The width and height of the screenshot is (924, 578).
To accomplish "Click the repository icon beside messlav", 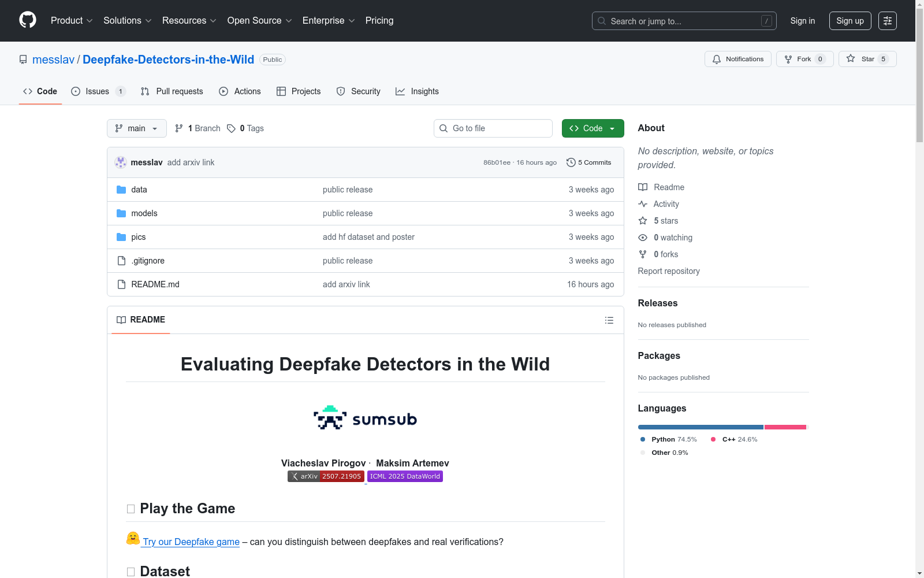I will [x=23, y=60].
